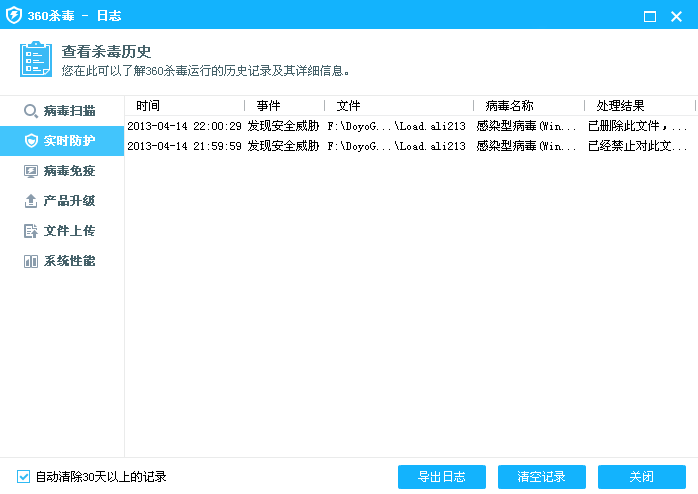The height and width of the screenshot is (494, 698).
Task: Click the chart icon beside 系统性能
Action: [31, 261]
